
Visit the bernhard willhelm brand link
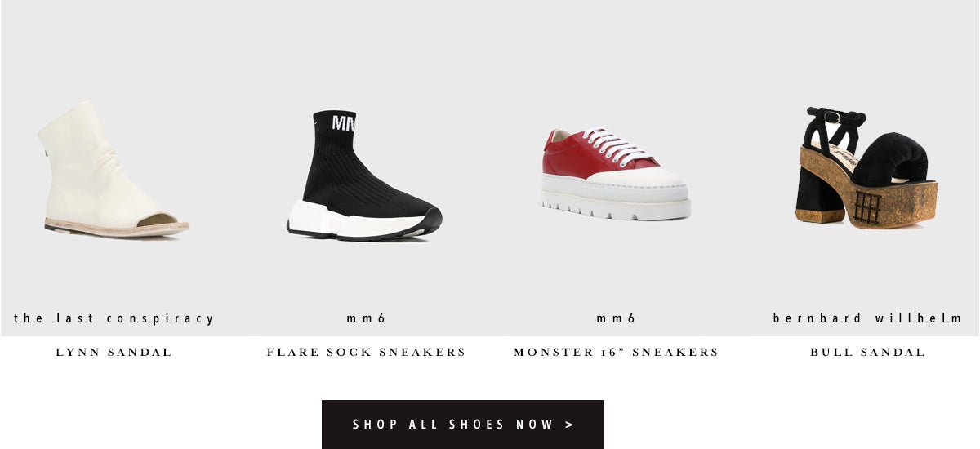(868, 318)
